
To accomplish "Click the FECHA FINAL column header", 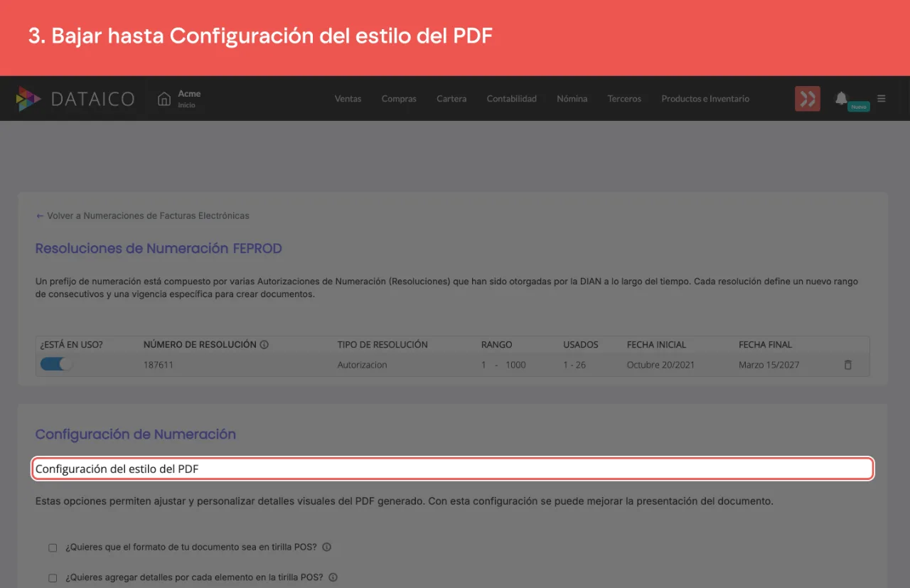I will pyautogui.click(x=765, y=345).
